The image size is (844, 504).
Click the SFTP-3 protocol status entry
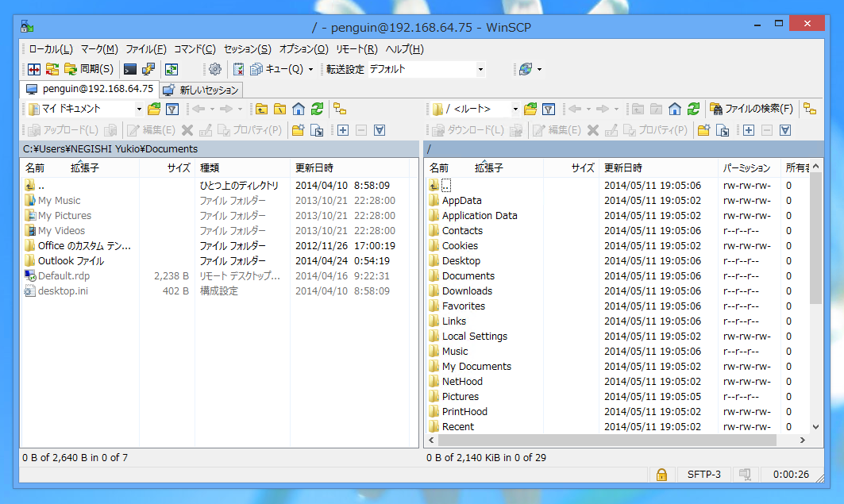pyautogui.click(x=703, y=475)
